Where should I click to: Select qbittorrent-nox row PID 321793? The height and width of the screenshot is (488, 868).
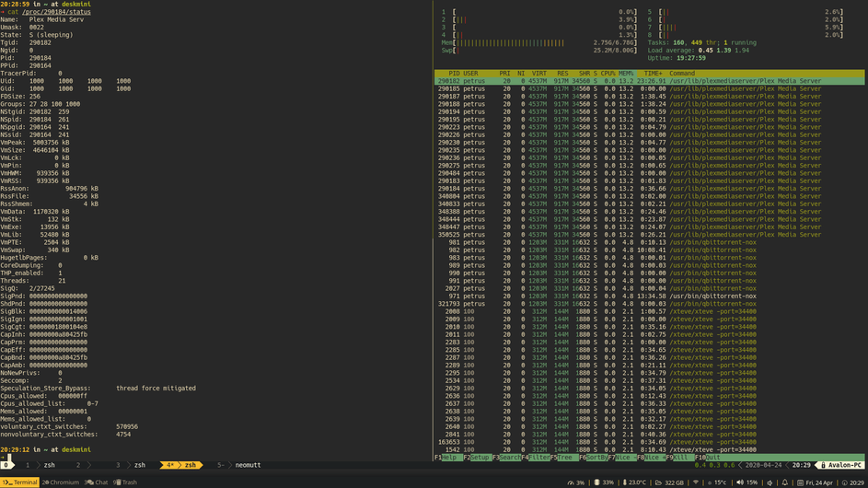tap(649, 304)
